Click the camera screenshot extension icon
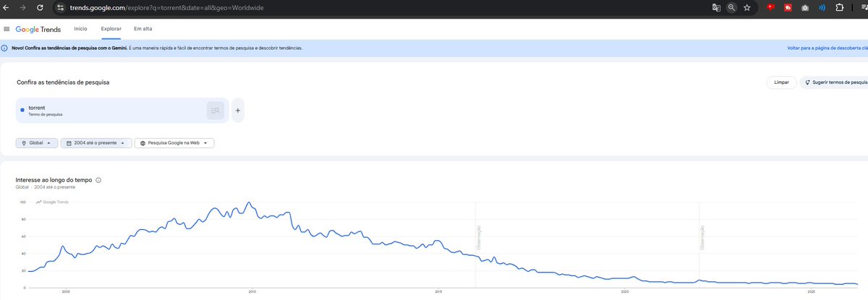 coord(806,8)
